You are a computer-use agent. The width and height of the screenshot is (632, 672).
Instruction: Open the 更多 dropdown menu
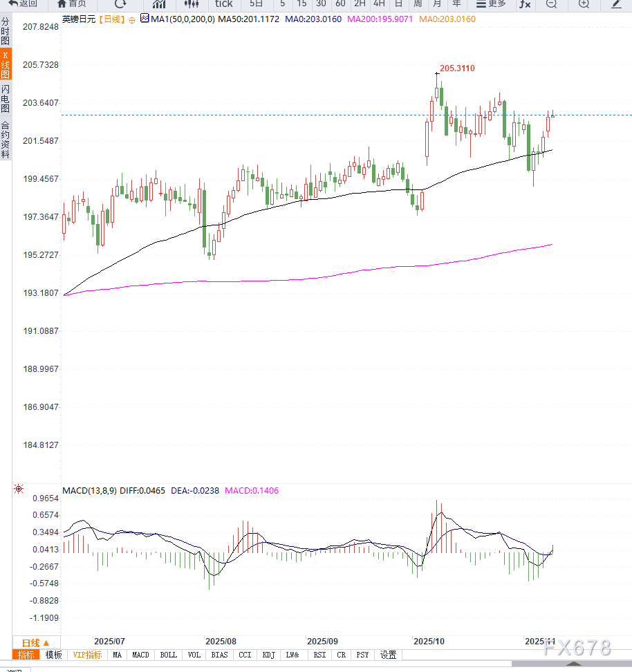click(491, 3)
